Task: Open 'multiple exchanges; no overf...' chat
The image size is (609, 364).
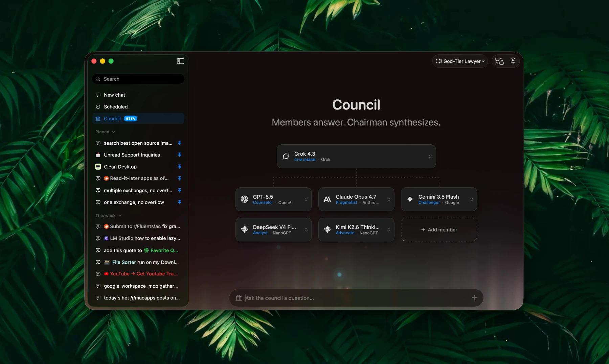Action: click(x=138, y=190)
